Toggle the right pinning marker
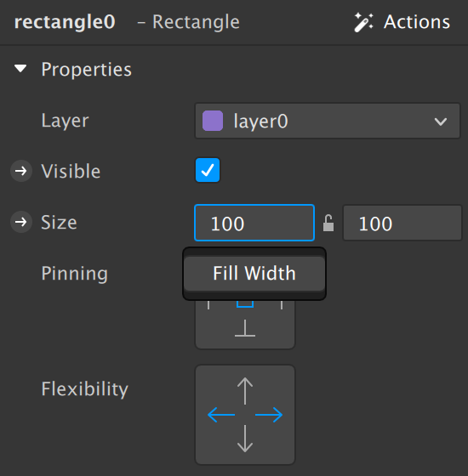The height and width of the screenshot is (476, 468). pyautogui.click(x=282, y=305)
